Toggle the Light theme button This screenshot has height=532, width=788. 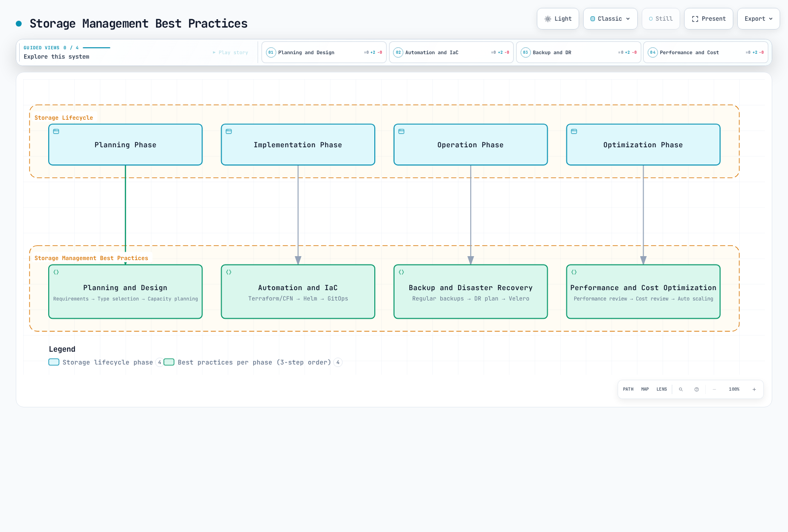(x=558, y=19)
